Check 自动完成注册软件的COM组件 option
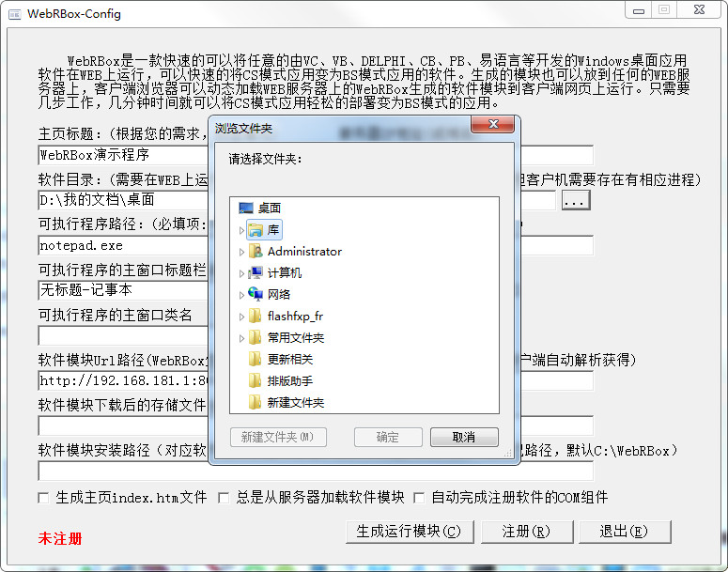 point(419,498)
